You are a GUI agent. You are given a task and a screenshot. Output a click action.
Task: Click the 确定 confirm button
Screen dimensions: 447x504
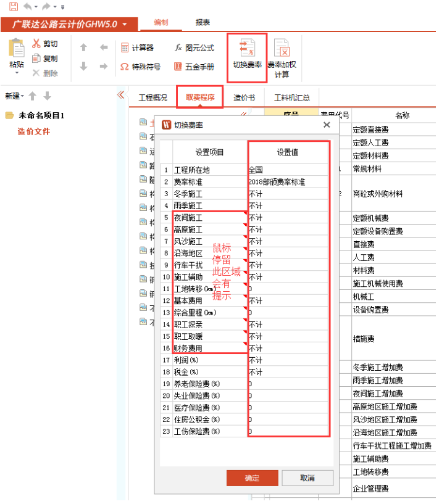(252, 478)
